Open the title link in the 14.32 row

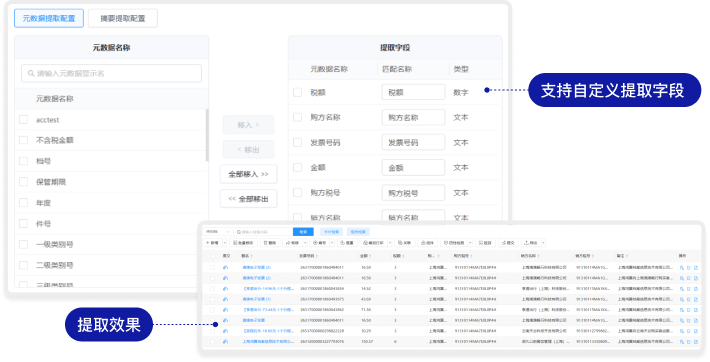269,289
